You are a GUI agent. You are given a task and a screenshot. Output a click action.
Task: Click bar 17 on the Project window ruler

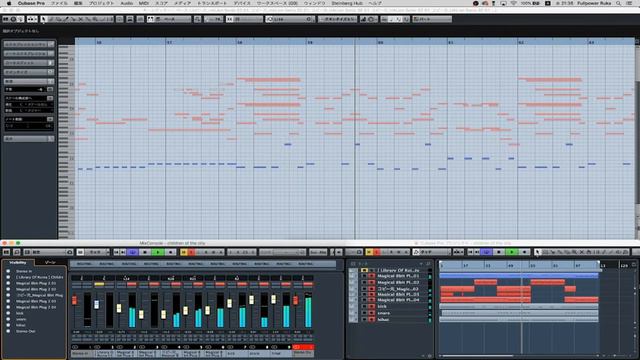[465, 265]
